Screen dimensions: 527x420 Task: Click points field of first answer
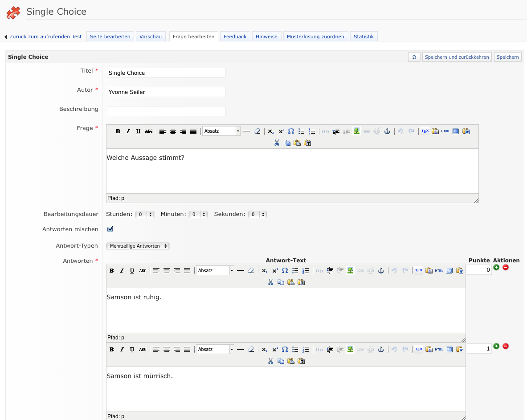[479, 269]
